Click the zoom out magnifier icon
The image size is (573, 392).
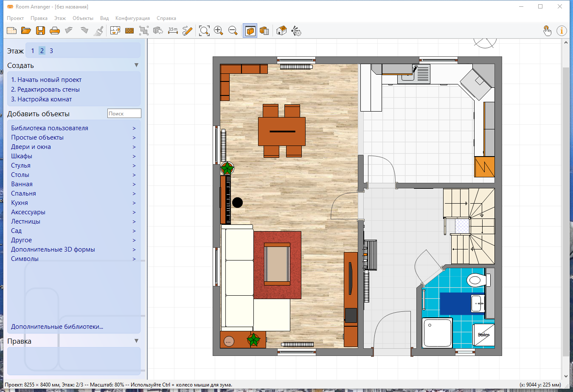coord(233,31)
